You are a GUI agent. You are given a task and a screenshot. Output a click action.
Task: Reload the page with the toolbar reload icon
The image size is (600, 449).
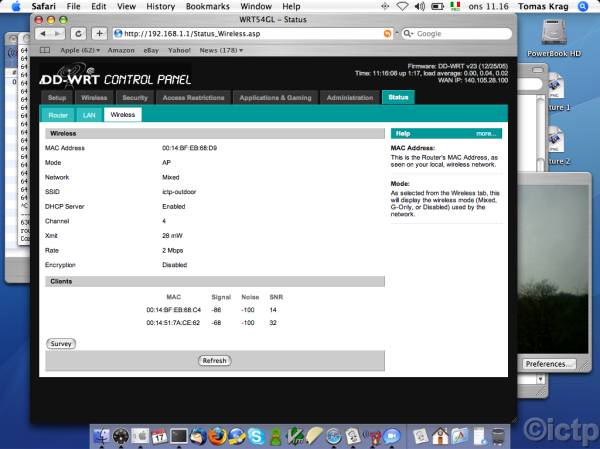click(x=80, y=33)
